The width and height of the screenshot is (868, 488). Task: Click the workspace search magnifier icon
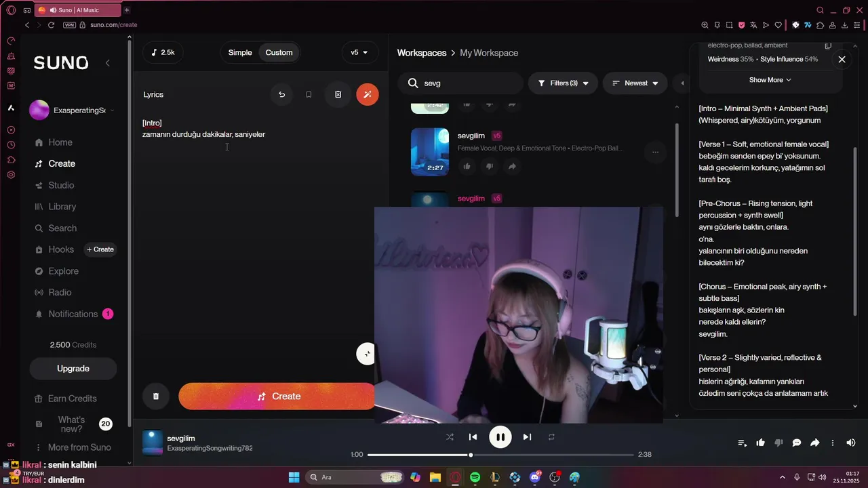click(413, 83)
